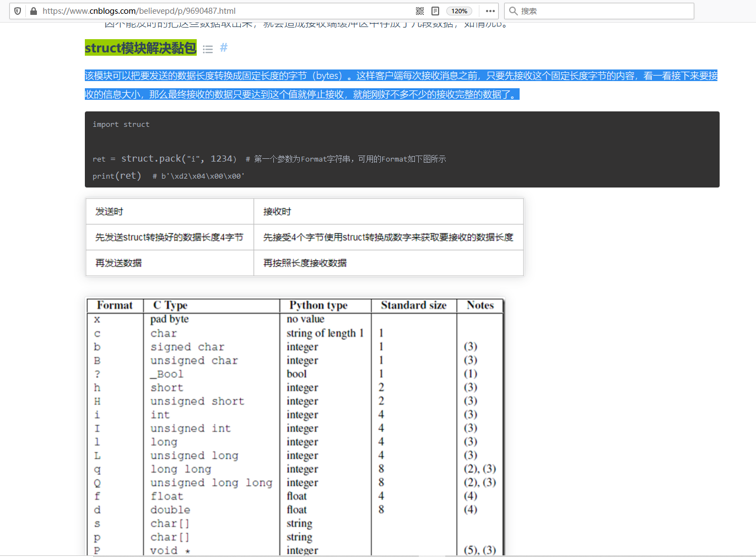Click 'no value' Python type entry
Viewport: 756px width, 557px height.
305,319
